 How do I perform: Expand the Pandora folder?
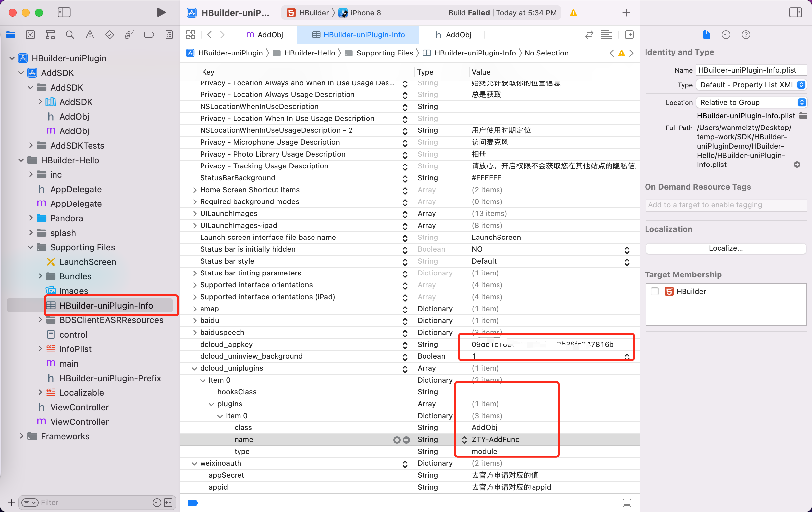[x=31, y=218]
